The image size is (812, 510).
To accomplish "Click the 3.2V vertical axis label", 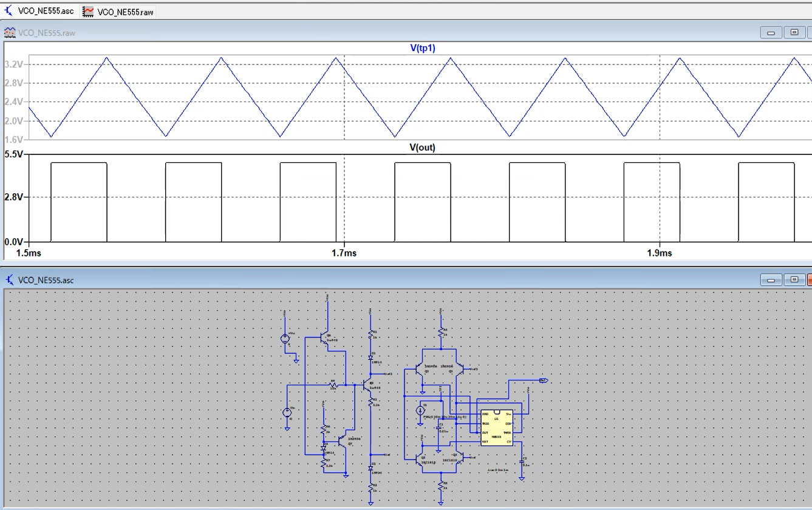I will tap(14, 64).
